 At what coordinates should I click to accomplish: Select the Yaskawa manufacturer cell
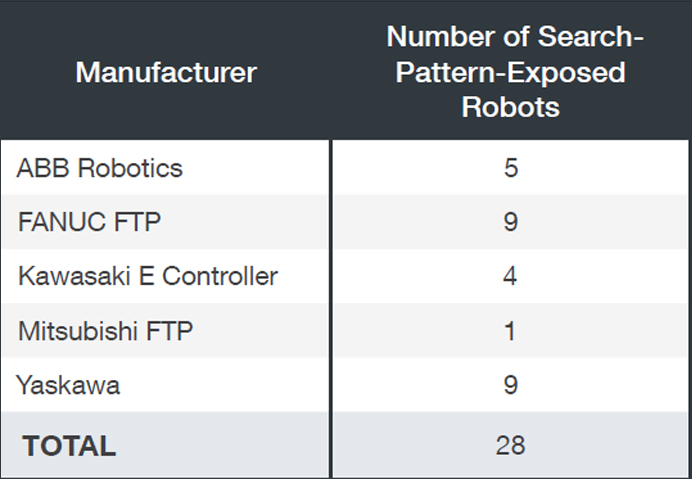[69, 386]
